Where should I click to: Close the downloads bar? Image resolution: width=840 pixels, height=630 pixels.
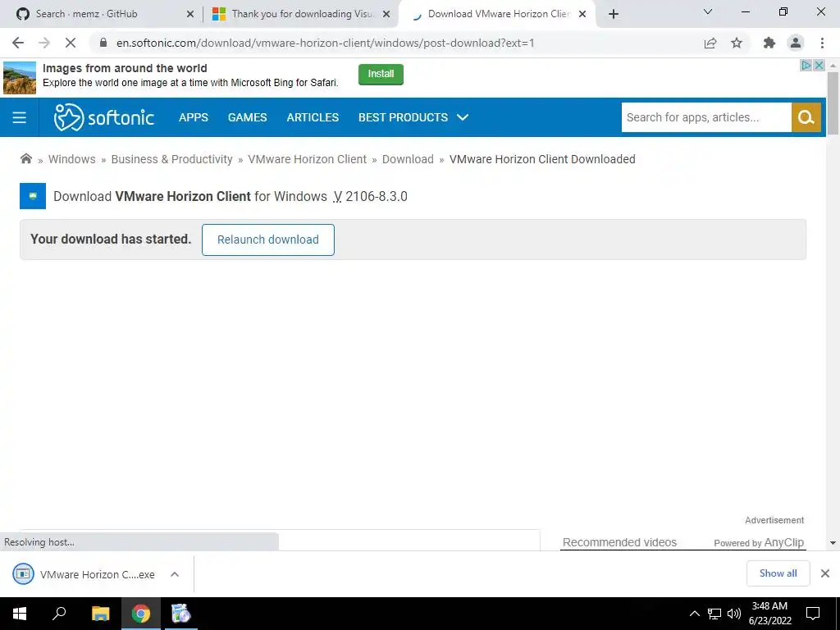point(825,573)
